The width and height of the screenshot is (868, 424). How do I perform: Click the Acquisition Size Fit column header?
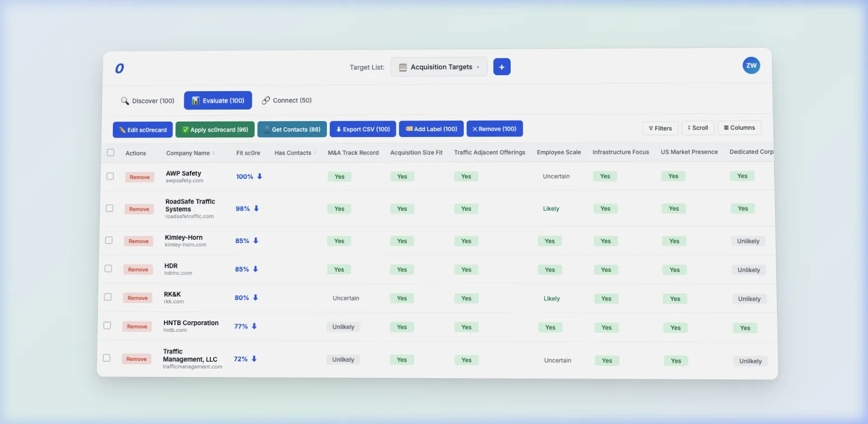coord(416,152)
